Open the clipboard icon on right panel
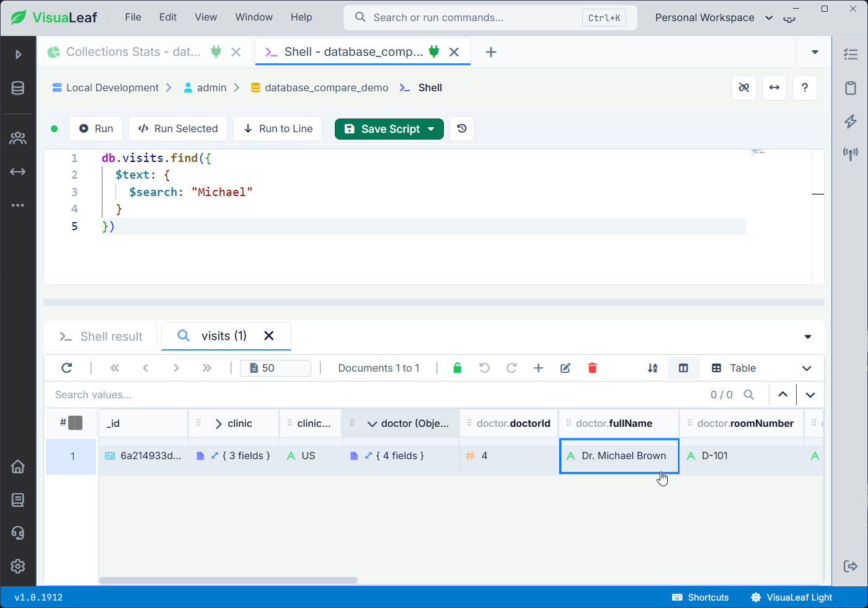 851,88
